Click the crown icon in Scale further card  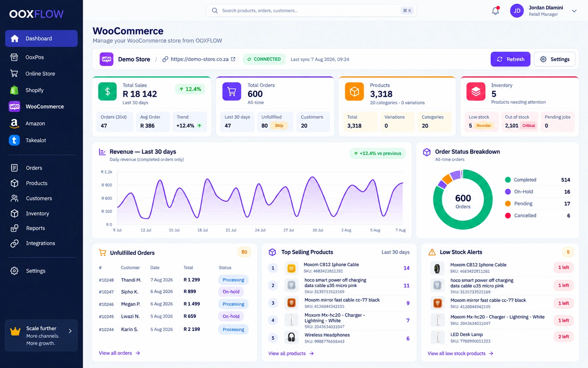coord(15,331)
